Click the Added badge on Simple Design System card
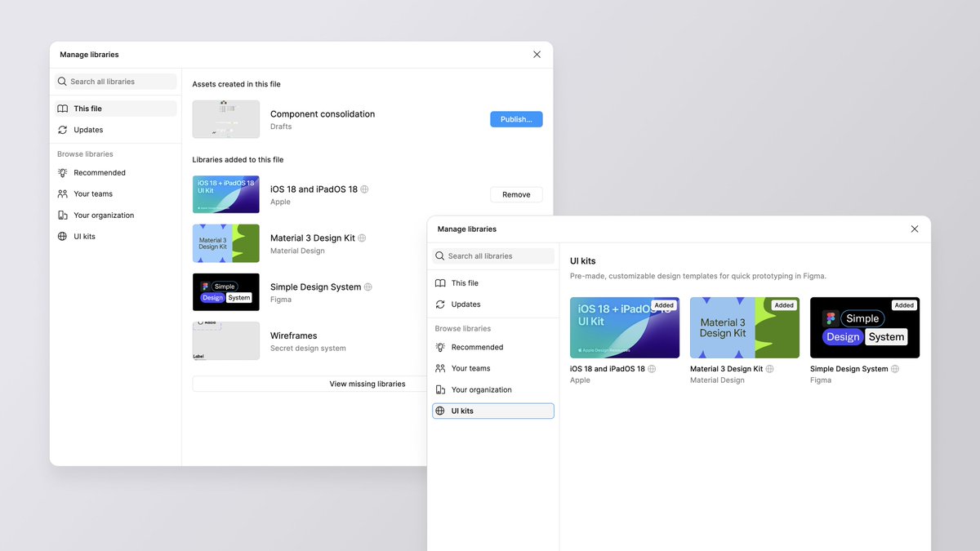 [904, 305]
